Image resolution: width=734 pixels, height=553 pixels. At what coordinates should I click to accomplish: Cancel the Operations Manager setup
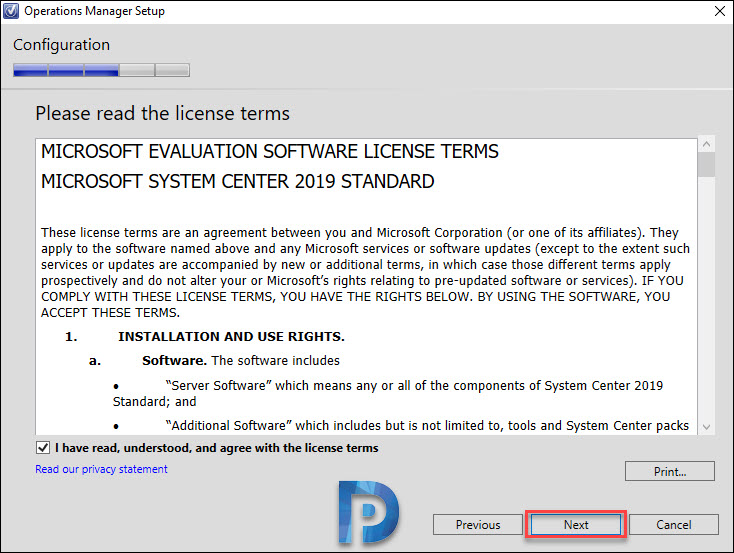[674, 524]
